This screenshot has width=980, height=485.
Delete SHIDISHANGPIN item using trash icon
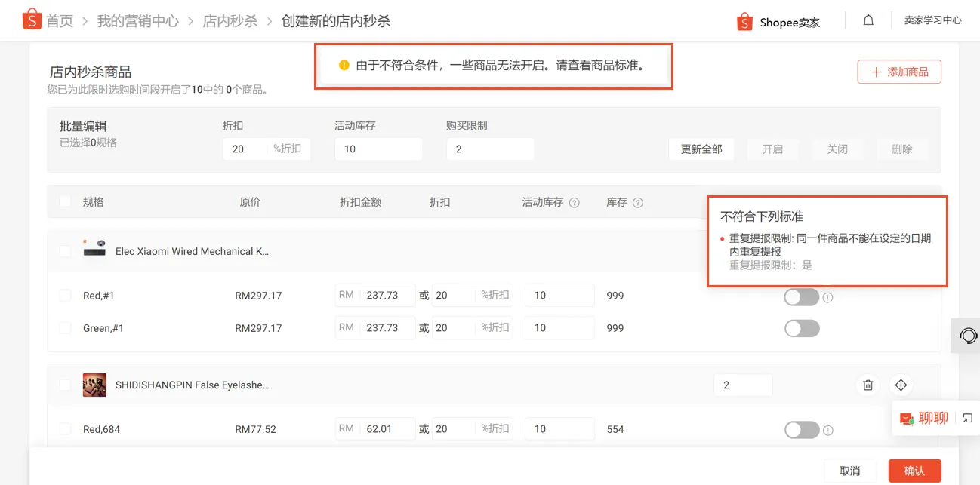pyautogui.click(x=867, y=385)
